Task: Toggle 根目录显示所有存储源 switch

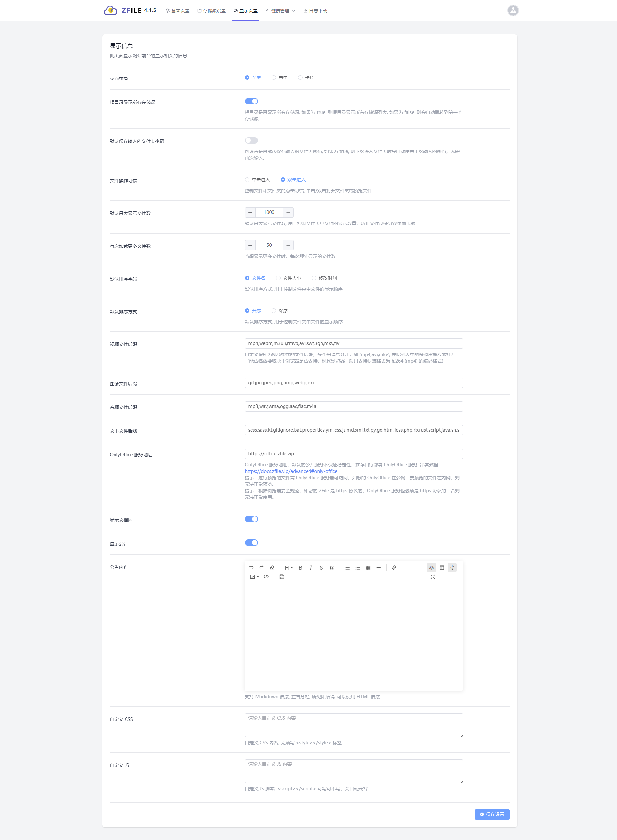Action: tap(251, 101)
